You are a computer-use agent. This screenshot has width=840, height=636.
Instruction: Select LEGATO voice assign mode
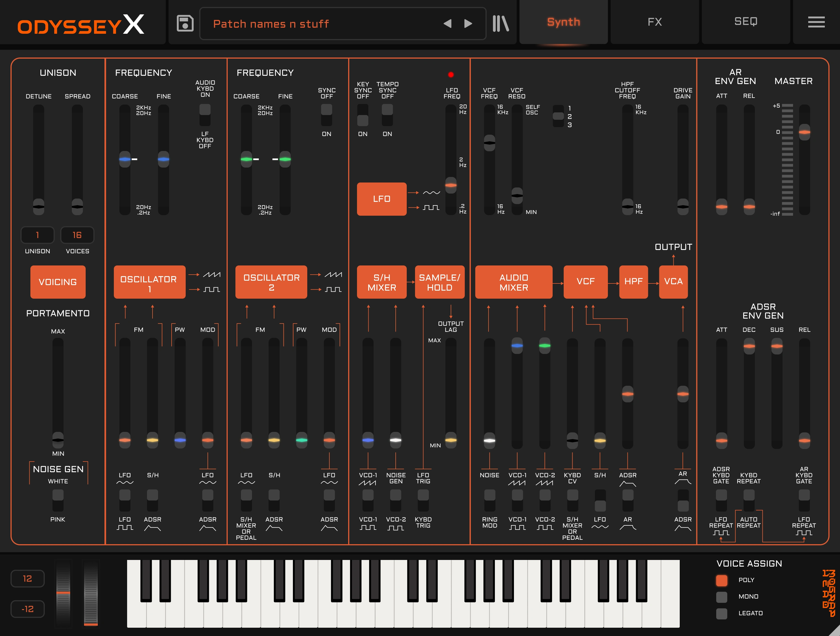[x=721, y=614]
